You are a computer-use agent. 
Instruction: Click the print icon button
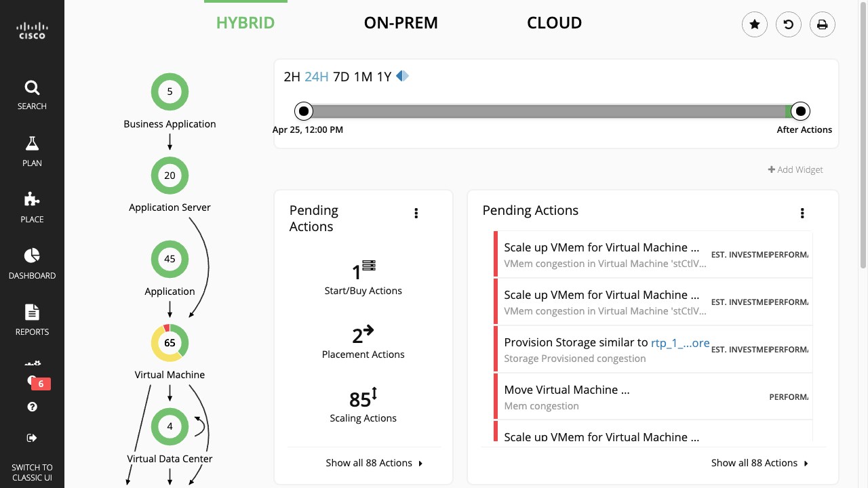[823, 25]
